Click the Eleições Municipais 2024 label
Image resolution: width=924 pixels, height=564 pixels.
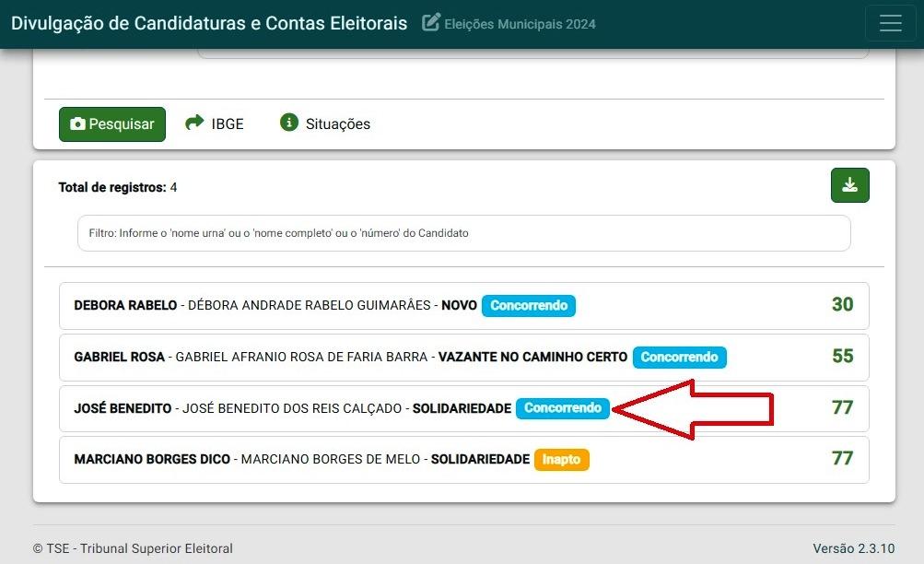pos(520,24)
